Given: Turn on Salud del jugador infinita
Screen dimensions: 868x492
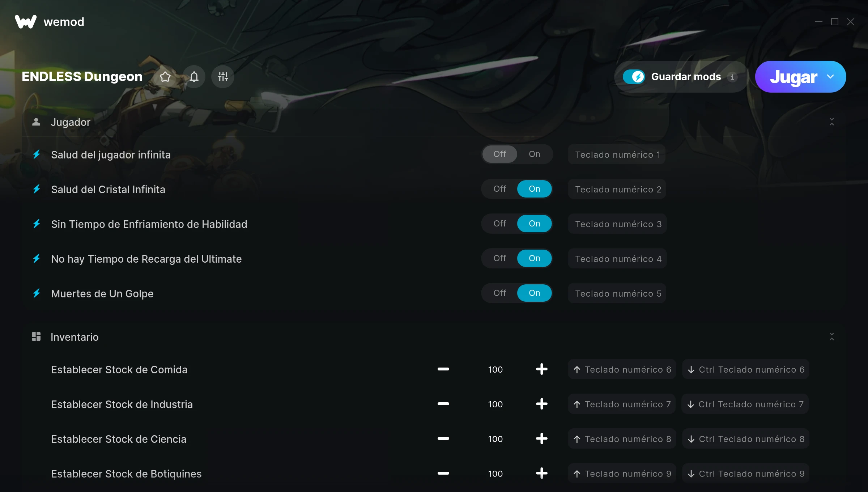Looking at the screenshot, I should click(535, 154).
